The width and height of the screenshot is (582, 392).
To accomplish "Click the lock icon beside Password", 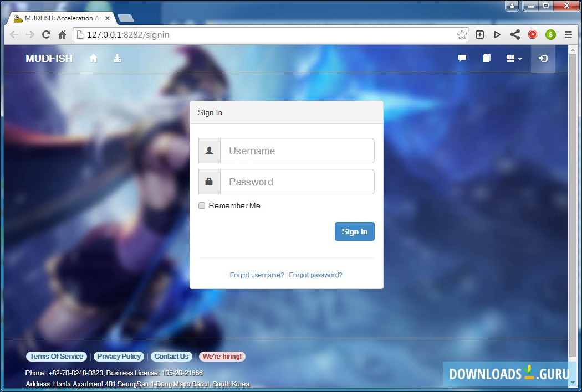I will point(210,182).
